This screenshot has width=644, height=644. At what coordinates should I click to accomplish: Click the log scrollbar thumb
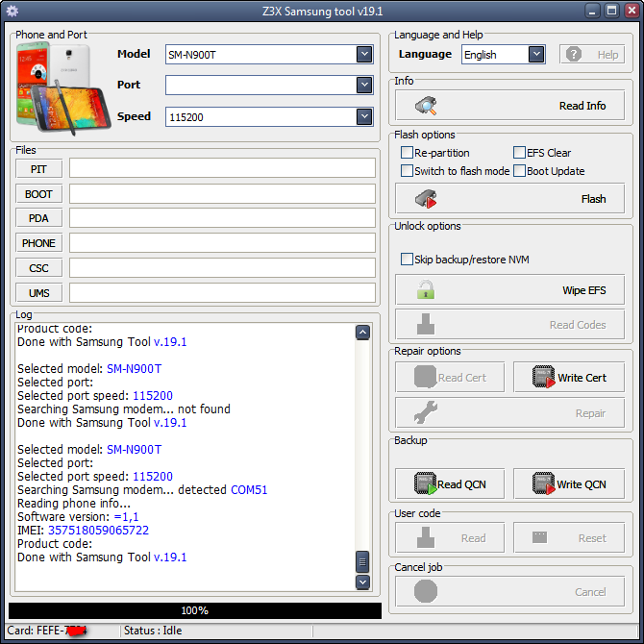(362, 561)
